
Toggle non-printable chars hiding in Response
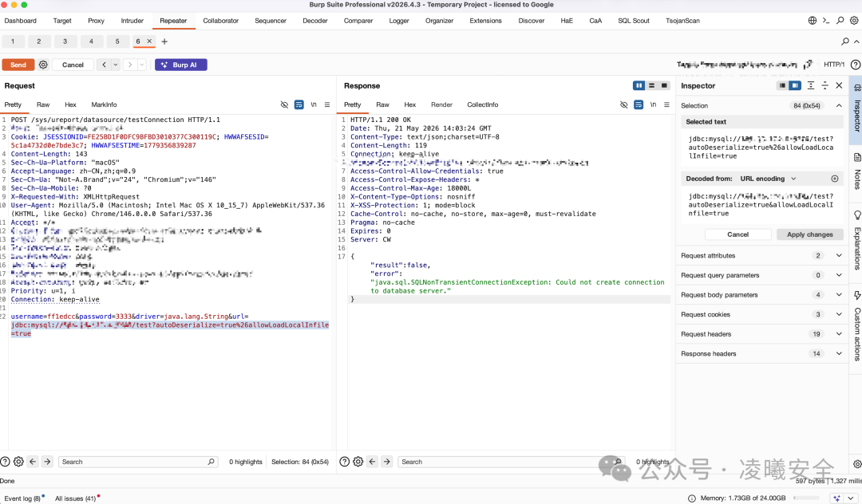[x=623, y=104]
